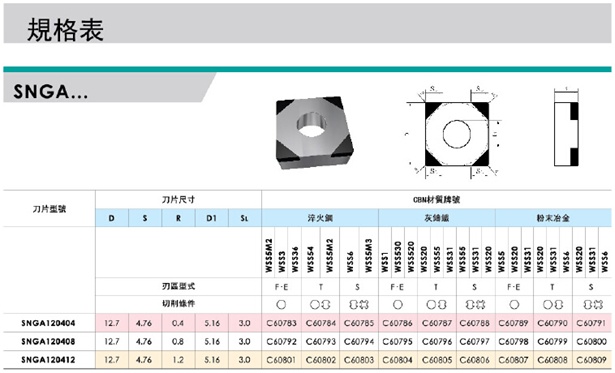The height and width of the screenshot is (373, 615).
Task: Click the circle symbol under first F-E column
Action: pyautogui.click(x=281, y=305)
